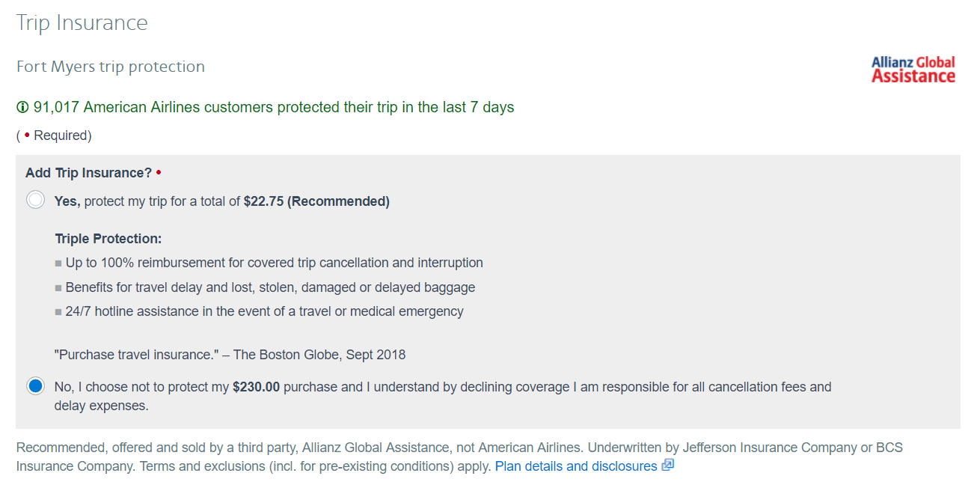Select the No, decline coverage radio button
The width and height of the screenshot is (980, 488).
[x=35, y=386]
